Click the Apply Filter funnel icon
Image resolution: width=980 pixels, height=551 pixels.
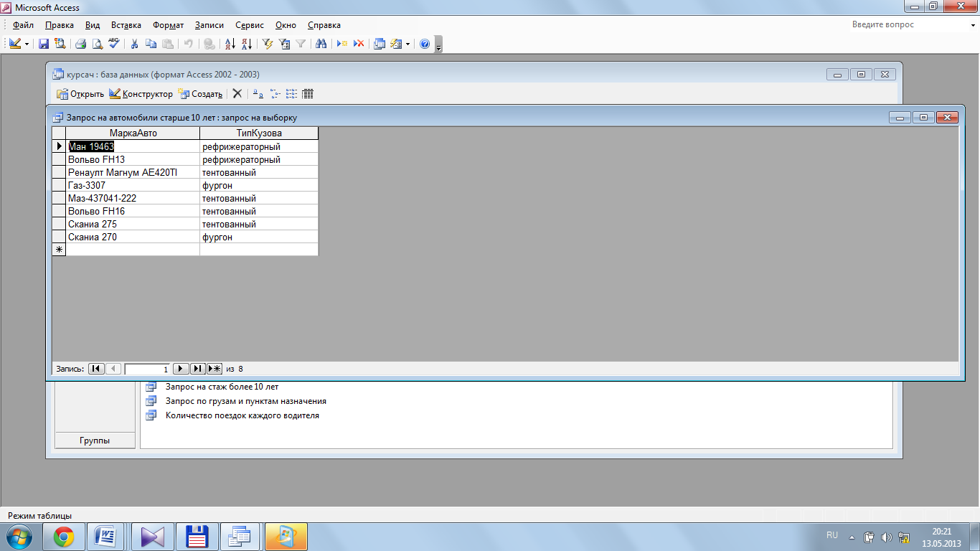301,44
